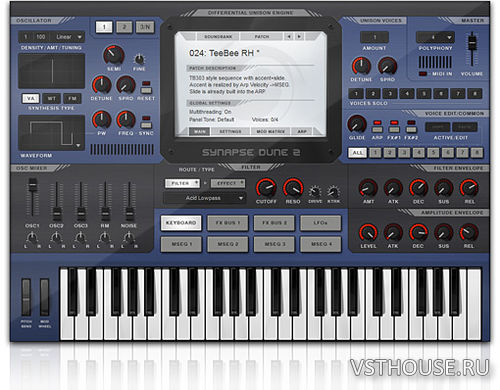Select oscillator 3/N button
This screenshot has height=390, width=500.
(145, 27)
